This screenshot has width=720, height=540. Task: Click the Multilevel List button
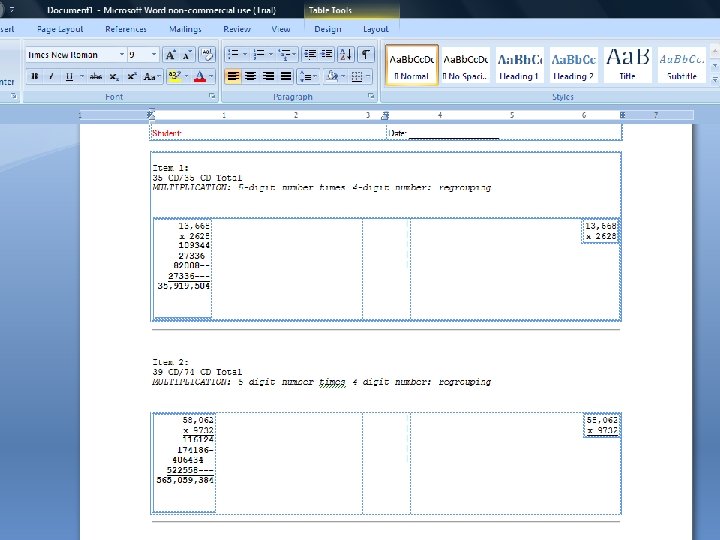tap(287, 55)
